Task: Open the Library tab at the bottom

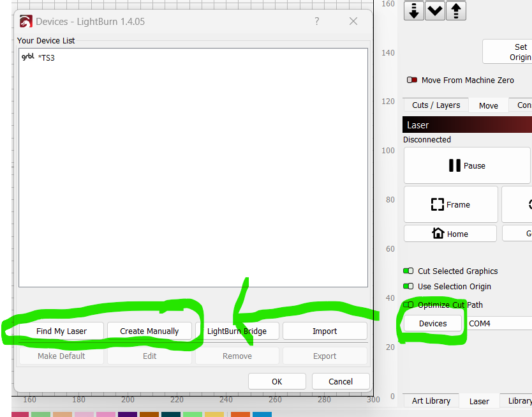Action: [515, 400]
